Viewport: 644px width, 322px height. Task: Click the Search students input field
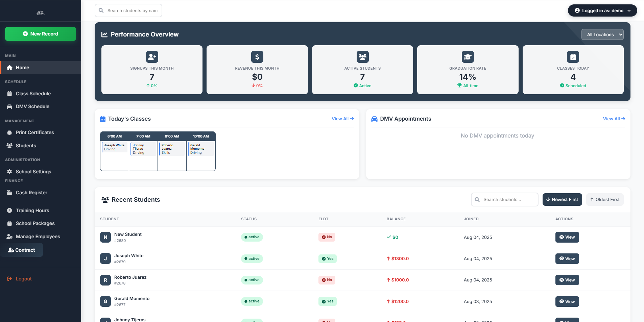(x=504, y=199)
